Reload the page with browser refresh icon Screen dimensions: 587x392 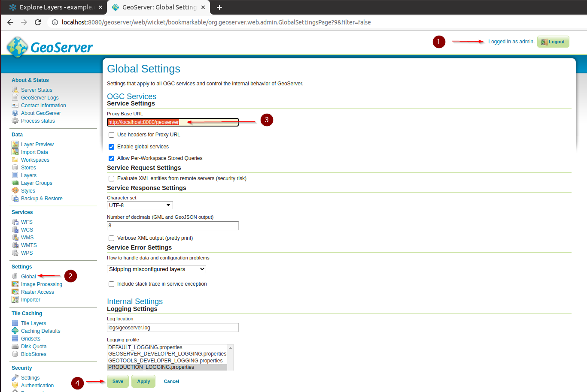(x=38, y=22)
